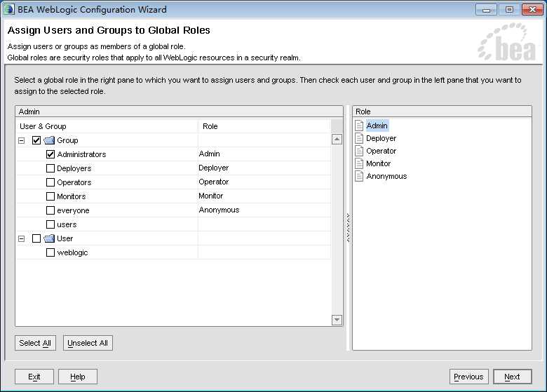547x392 pixels.
Task: Click the Deployers row label
Action: 74,168
